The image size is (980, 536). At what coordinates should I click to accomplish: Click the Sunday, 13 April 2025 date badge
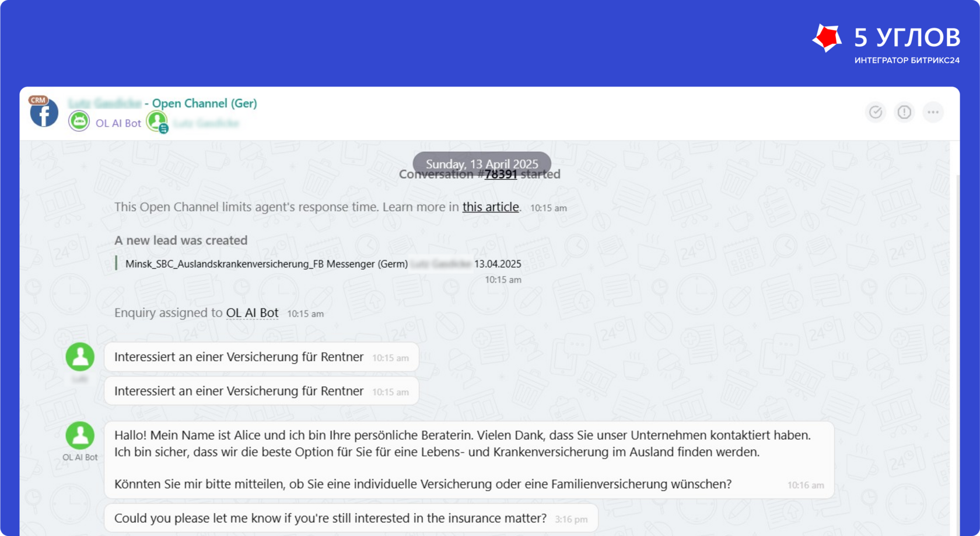[x=482, y=164]
